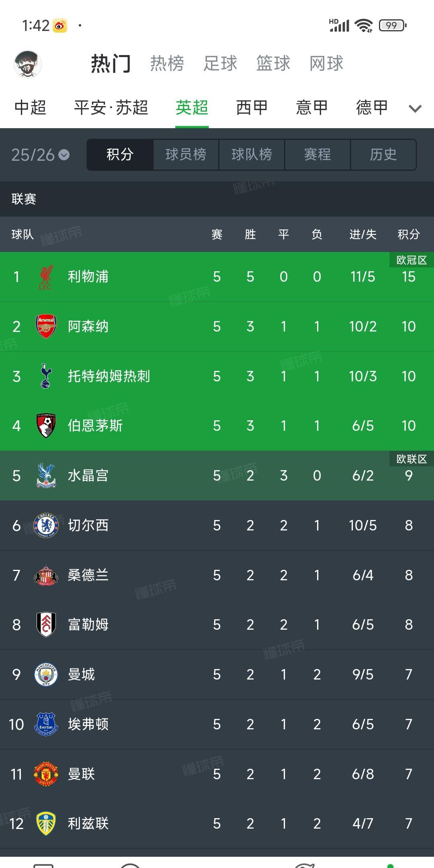Screen dimensions: 434x868
Task: Switch to the 球队榜 segment
Action: coord(252,155)
